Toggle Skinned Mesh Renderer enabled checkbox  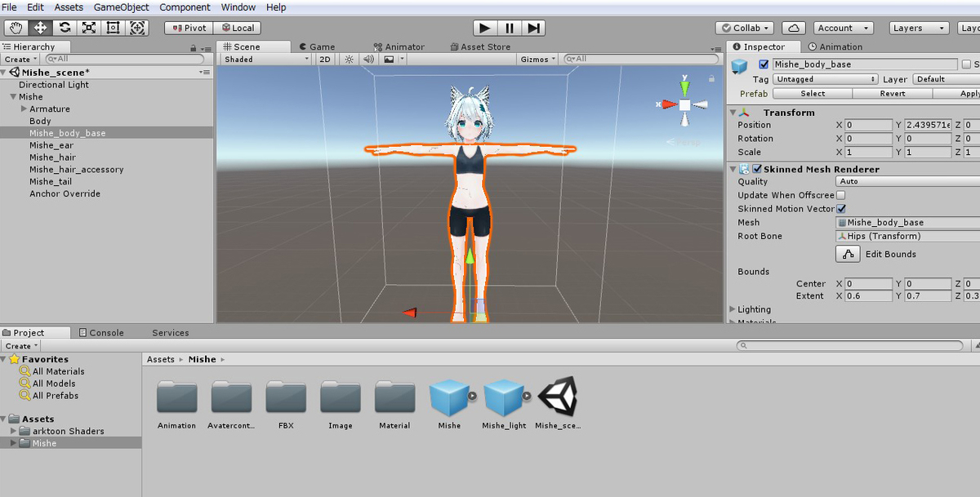pos(756,169)
